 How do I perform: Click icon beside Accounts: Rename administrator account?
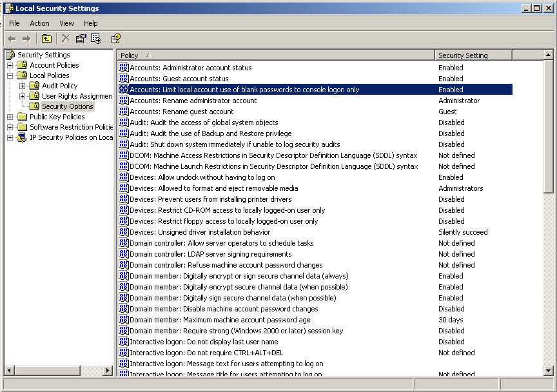coord(124,100)
